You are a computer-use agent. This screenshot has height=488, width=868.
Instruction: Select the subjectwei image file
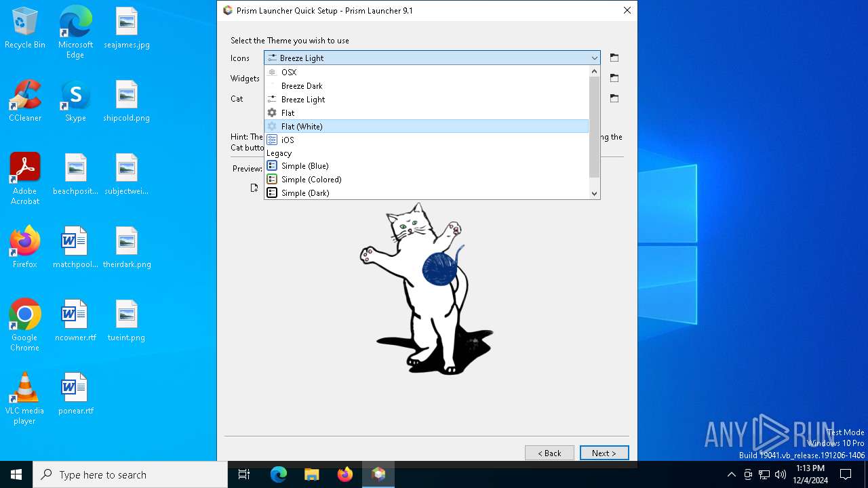[127, 175]
